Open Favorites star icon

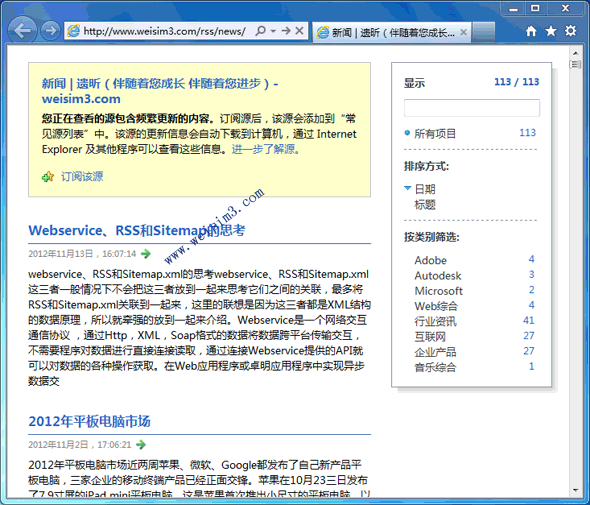(551, 31)
